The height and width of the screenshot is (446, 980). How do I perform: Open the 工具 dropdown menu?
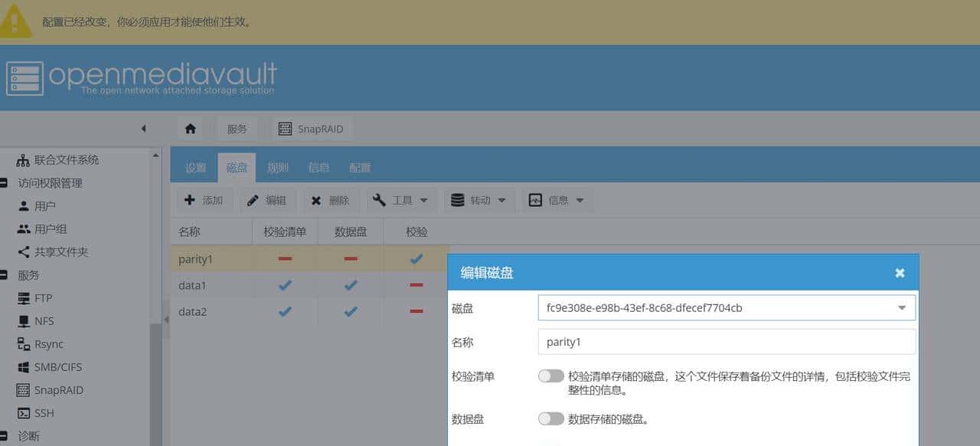[x=400, y=199]
